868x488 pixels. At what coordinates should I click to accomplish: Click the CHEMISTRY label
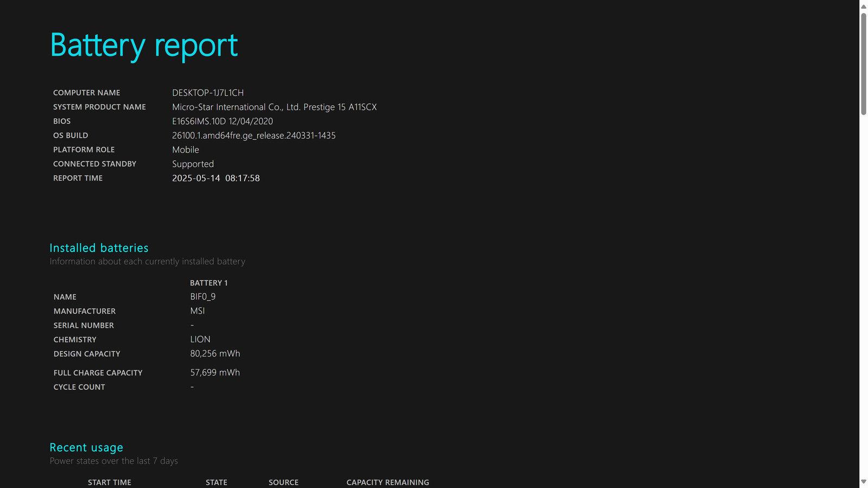pos(75,339)
